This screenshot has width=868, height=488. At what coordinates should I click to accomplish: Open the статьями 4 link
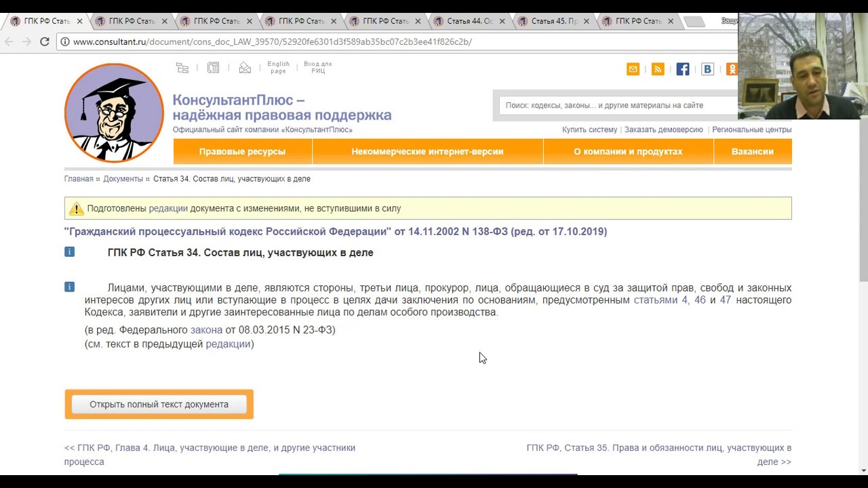point(660,300)
